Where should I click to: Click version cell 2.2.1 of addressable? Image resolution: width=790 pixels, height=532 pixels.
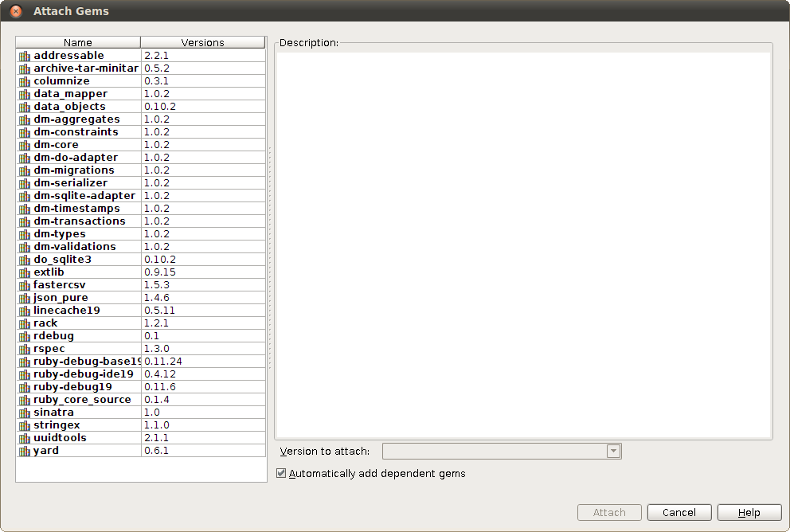[203, 56]
